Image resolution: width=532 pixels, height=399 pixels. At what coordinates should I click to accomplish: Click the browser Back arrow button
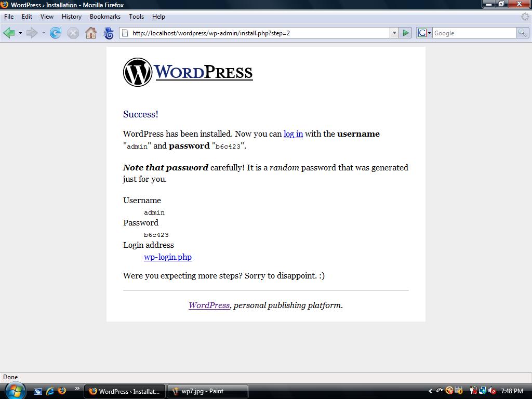9,33
